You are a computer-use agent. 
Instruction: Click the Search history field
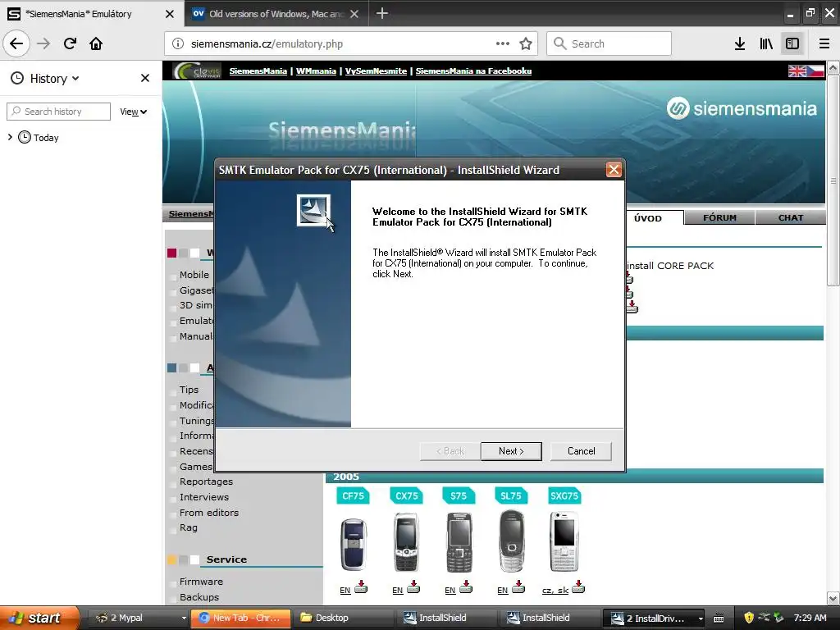(x=58, y=112)
